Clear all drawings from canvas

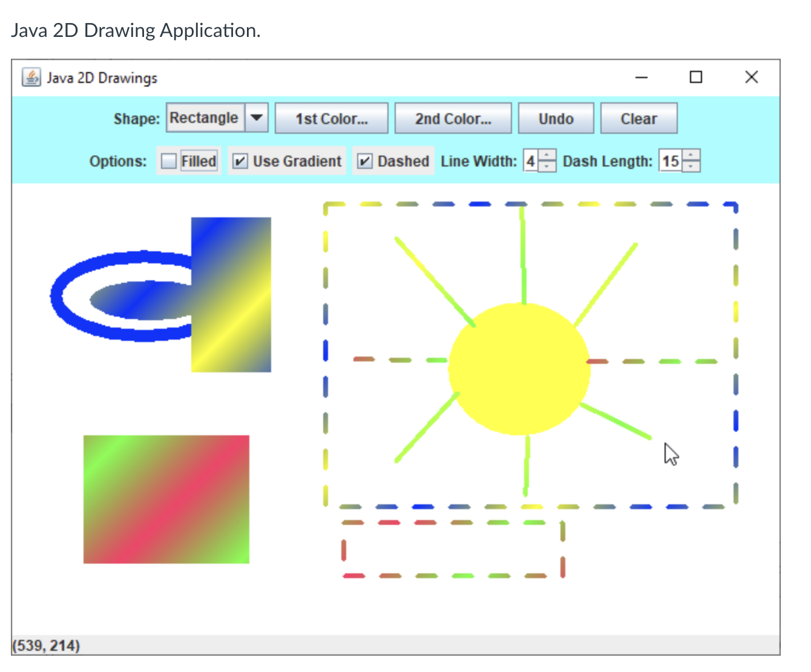tap(639, 119)
